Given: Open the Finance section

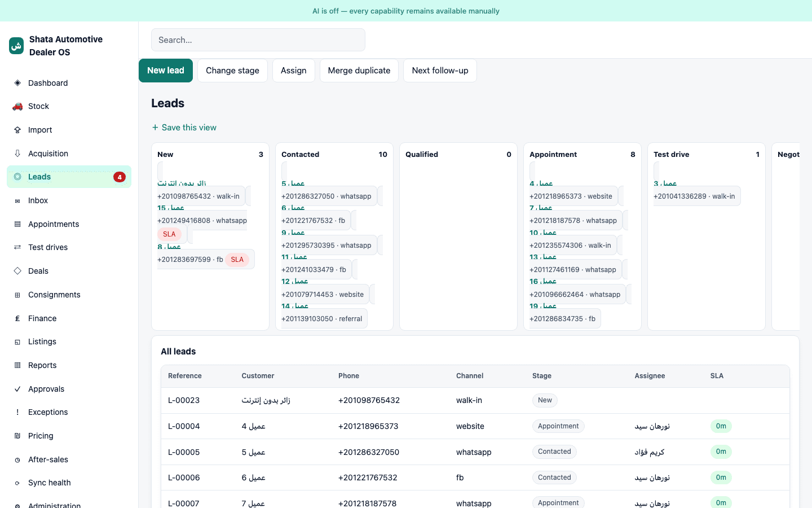Looking at the screenshot, I should (69, 318).
